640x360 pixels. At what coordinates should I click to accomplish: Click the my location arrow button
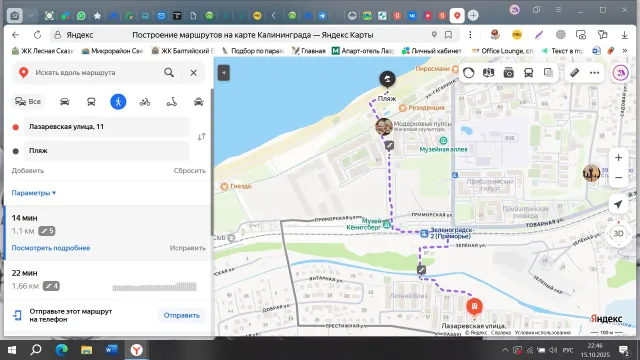pos(618,204)
